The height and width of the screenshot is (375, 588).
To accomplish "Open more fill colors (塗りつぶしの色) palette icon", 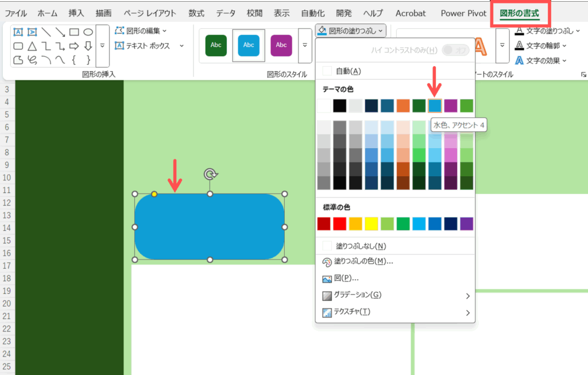I will click(327, 262).
